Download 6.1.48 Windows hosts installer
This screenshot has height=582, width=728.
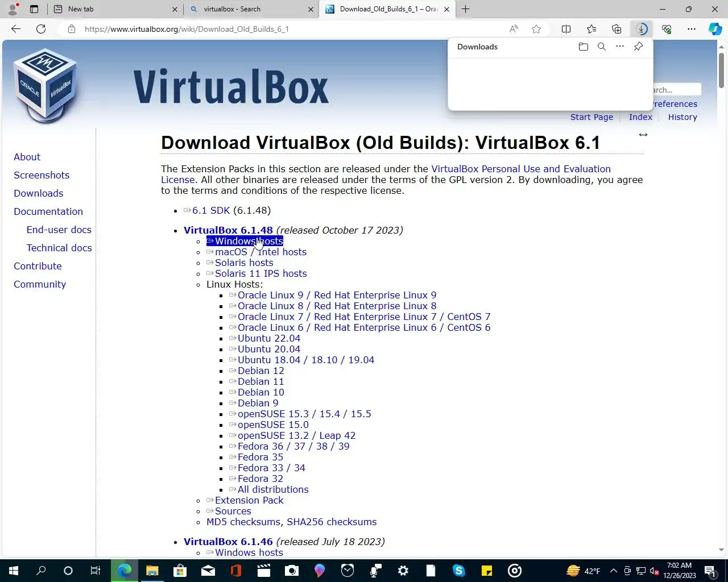point(245,241)
